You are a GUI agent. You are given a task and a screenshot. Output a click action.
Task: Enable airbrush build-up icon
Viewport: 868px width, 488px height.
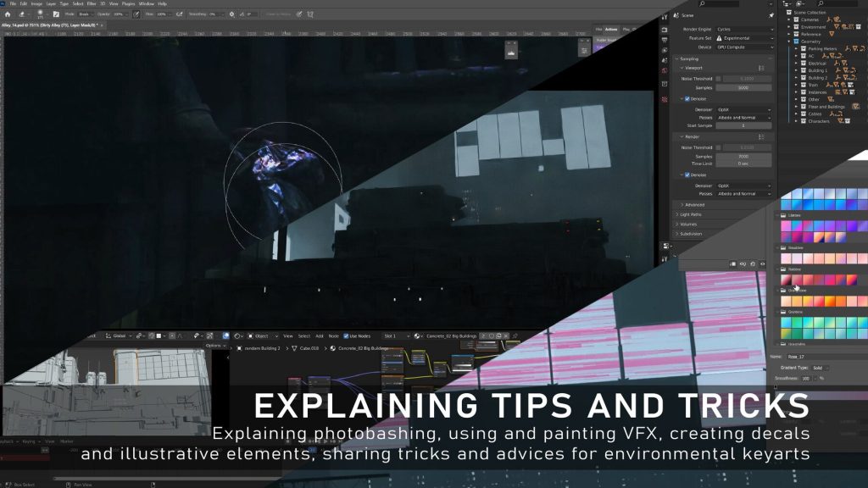180,14
